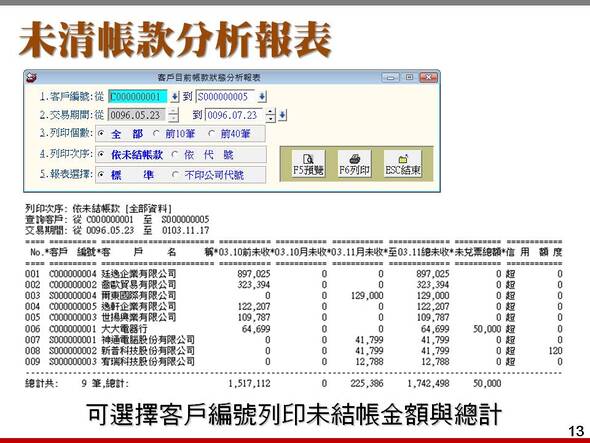Click the 至03.11總未收 column header
Screen dimensions: 590x443
(x=419, y=252)
